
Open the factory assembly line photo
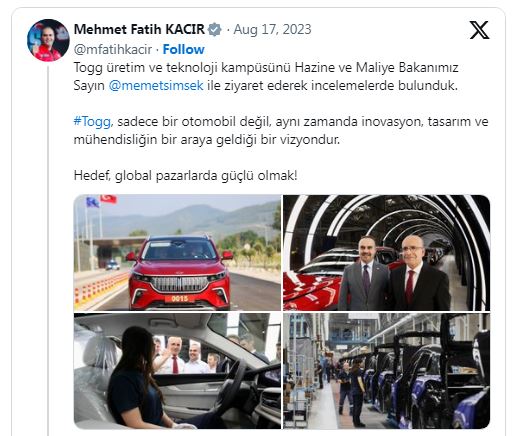pos(387,371)
